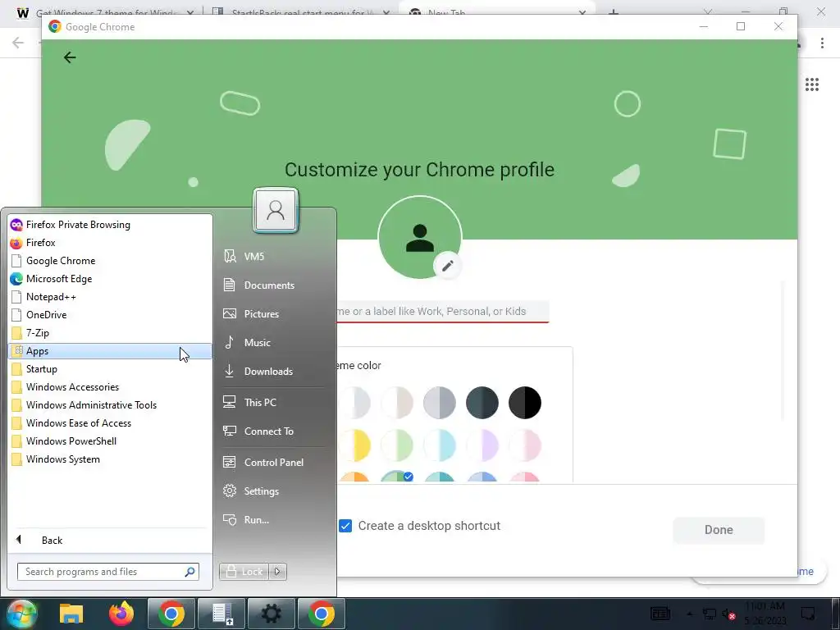The image size is (840, 630).
Task: Expand the Windows Accessories folder
Action: [x=110, y=387]
